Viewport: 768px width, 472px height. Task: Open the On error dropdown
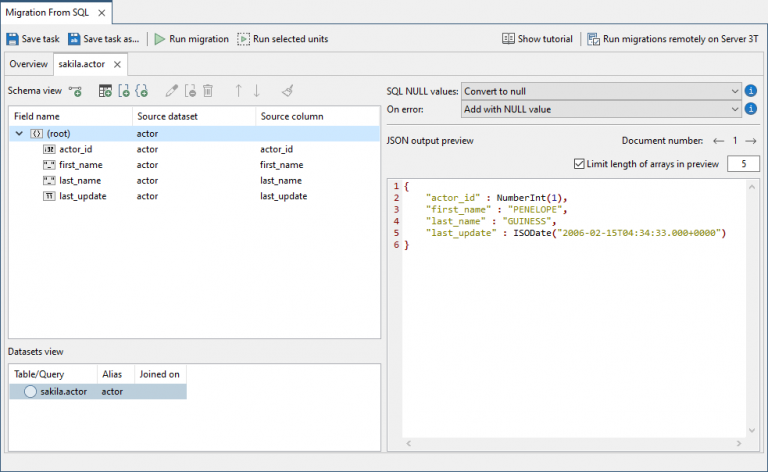[x=600, y=109]
